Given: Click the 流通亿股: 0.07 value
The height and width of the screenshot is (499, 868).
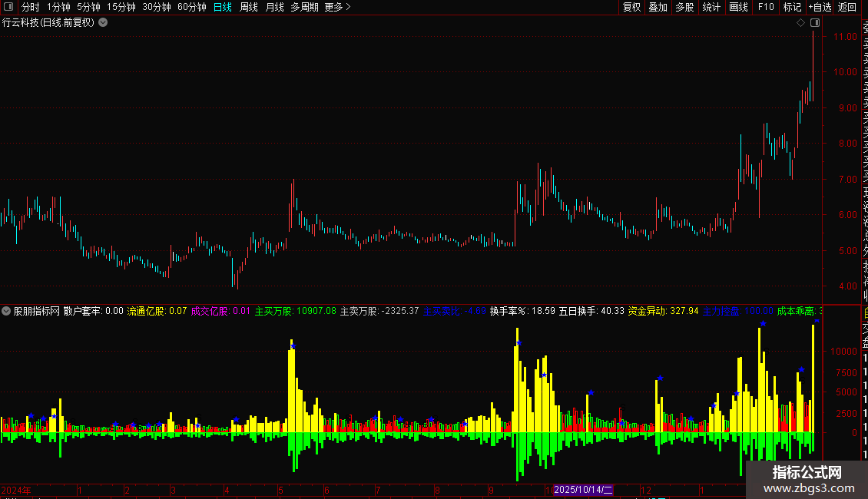Looking at the screenshot, I should pyautogui.click(x=157, y=311).
